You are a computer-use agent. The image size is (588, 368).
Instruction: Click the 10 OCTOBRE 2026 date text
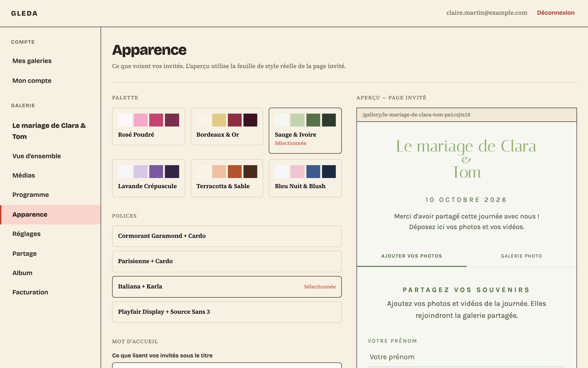(466, 200)
